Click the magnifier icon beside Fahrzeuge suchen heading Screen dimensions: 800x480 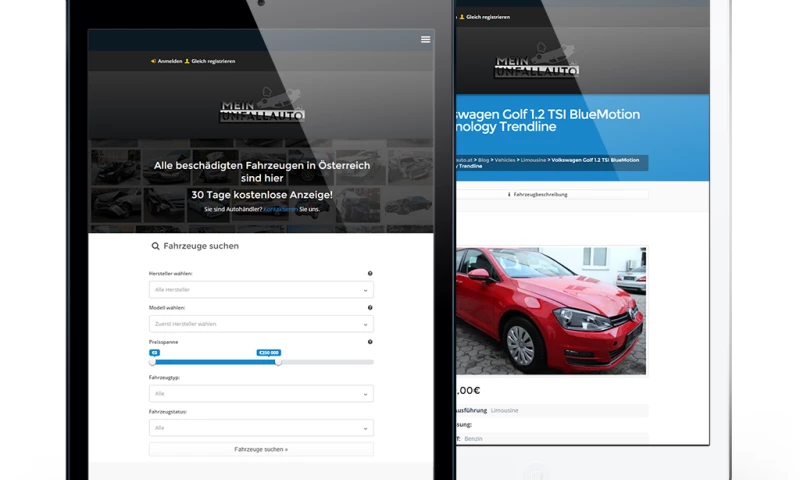(156, 246)
